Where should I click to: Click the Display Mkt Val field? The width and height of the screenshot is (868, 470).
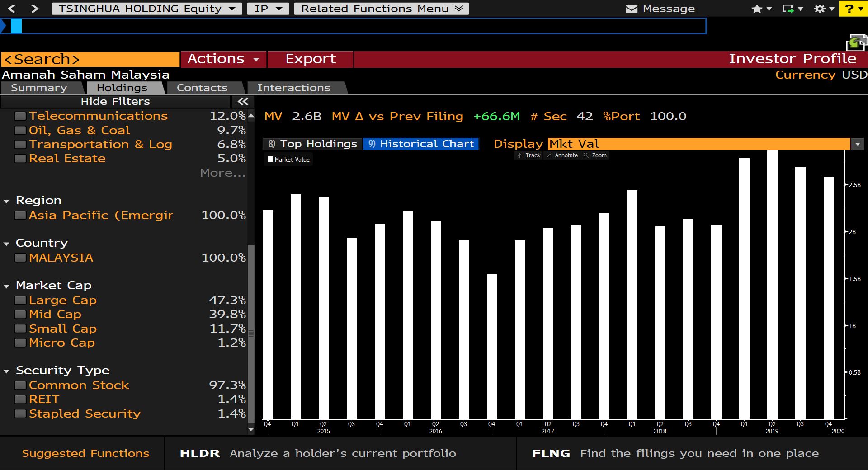(x=698, y=144)
